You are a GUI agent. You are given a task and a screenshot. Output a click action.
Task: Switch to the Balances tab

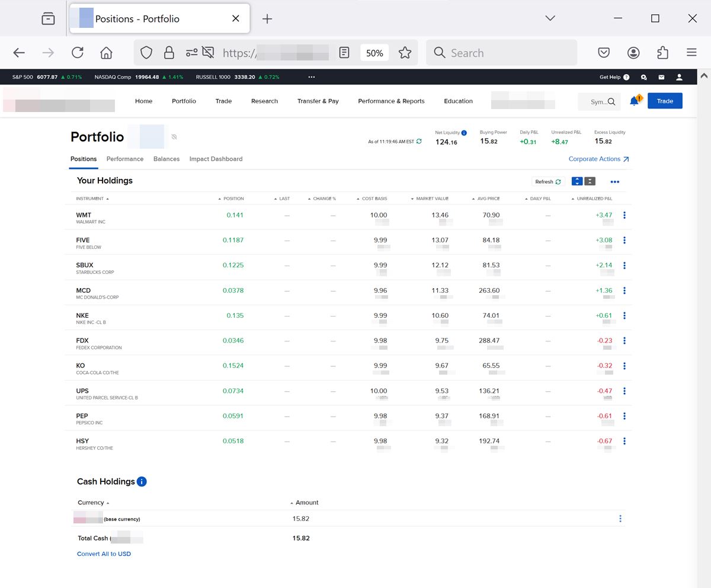tap(166, 159)
